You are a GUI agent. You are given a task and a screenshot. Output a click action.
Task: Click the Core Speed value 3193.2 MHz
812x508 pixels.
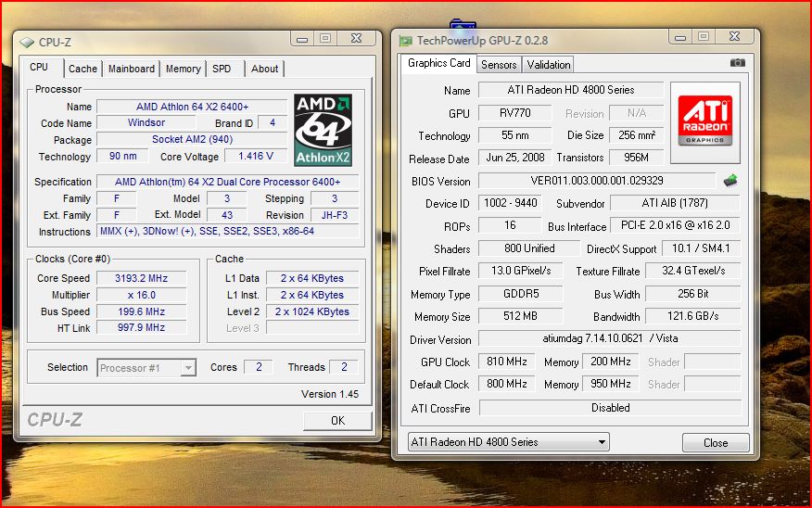pos(141,278)
